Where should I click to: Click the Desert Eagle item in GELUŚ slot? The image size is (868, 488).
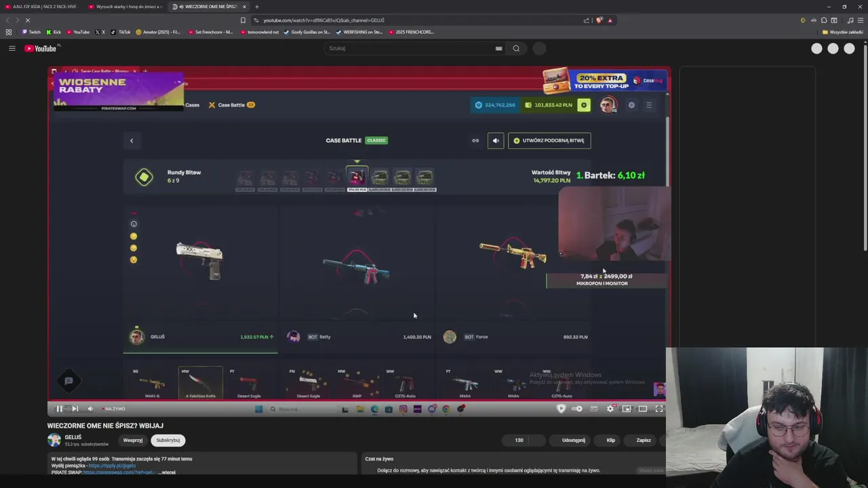249,383
